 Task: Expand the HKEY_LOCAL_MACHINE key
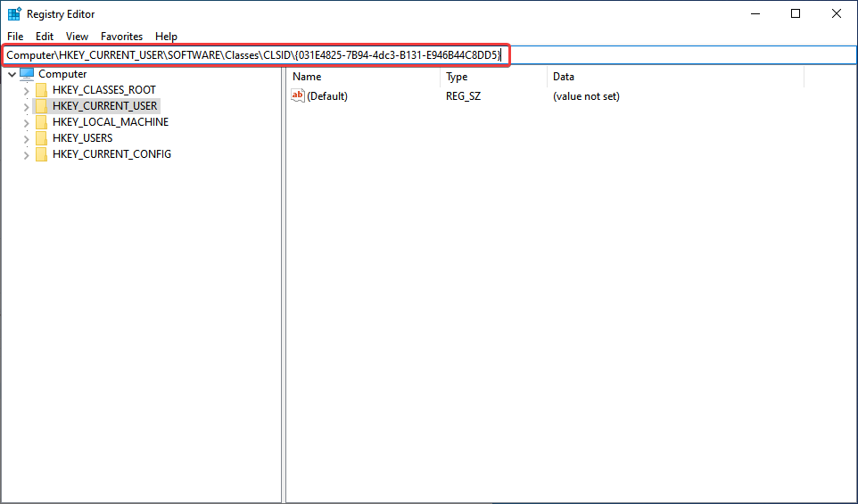tap(26, 122)
